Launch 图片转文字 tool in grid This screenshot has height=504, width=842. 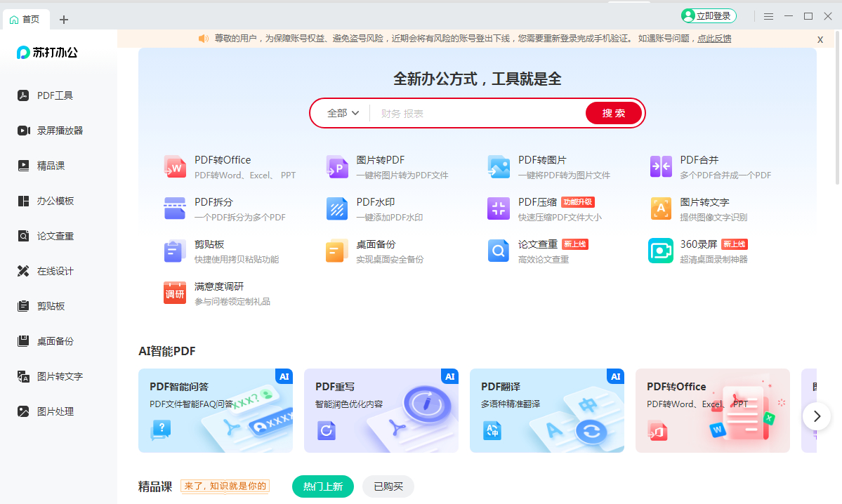pos(699,209)
